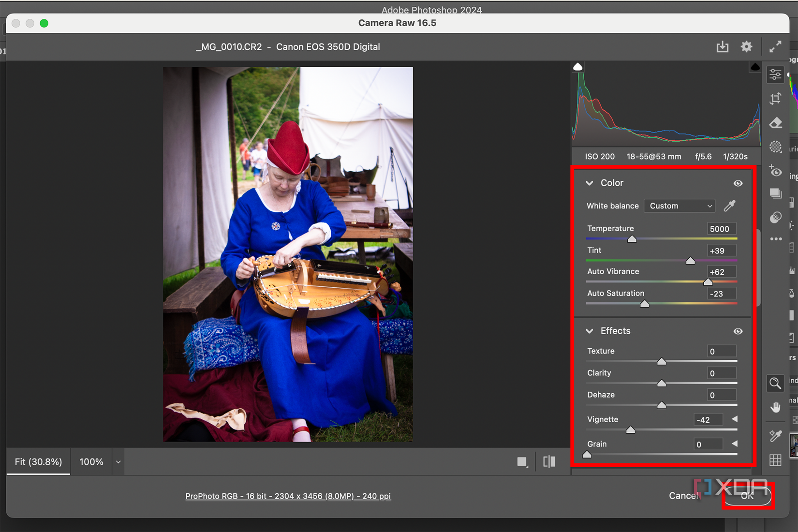Click OK to apply adjustments
This screenshot has width=798, height=532.
tap(746, 495)
